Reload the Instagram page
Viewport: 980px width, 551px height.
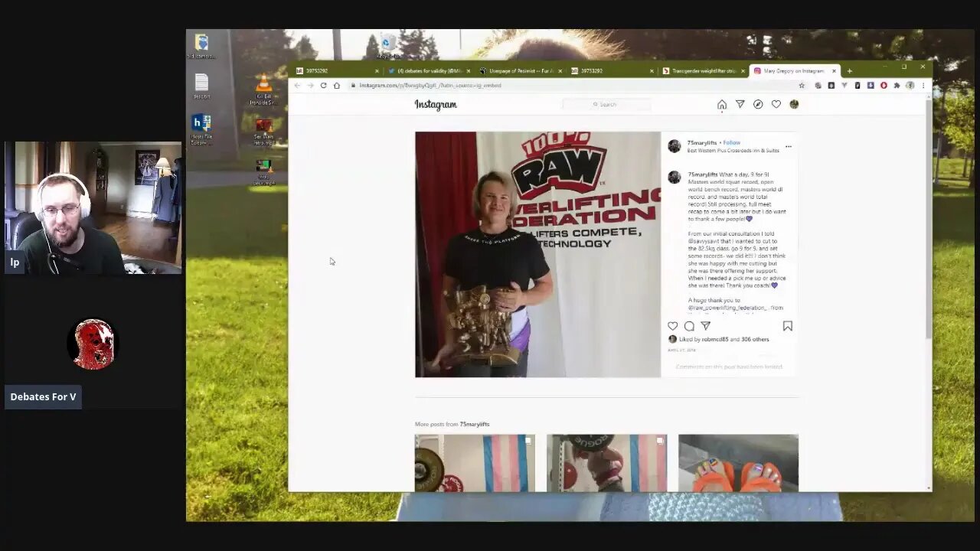tap(323, 86)
